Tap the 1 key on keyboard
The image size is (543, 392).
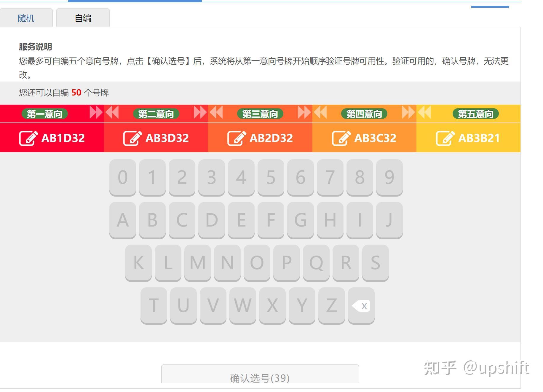152,178
